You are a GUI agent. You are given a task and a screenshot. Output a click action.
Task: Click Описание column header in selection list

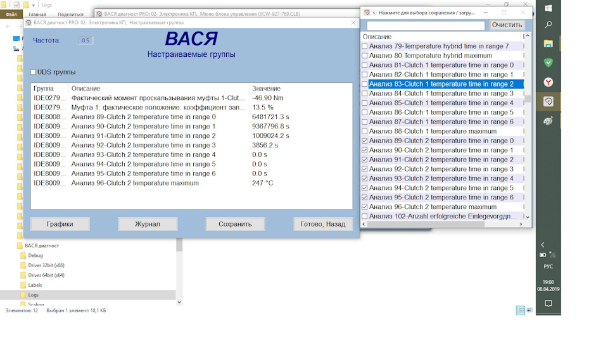[441, 37]
